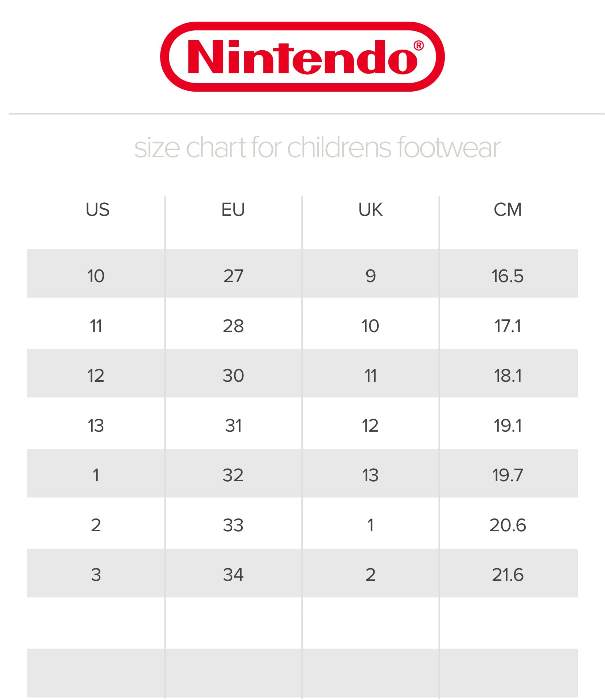This screenshot has height=700, width=605.
Task: Select EU size 33 cell
Action: [233, 525]
